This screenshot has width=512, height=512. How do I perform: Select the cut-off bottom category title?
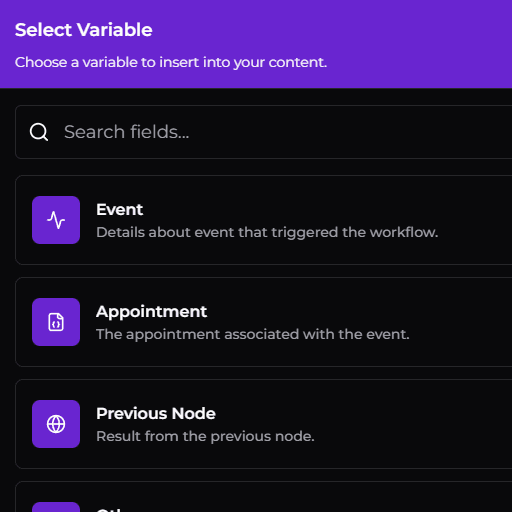pyautogui.click(x=109, y=510)
